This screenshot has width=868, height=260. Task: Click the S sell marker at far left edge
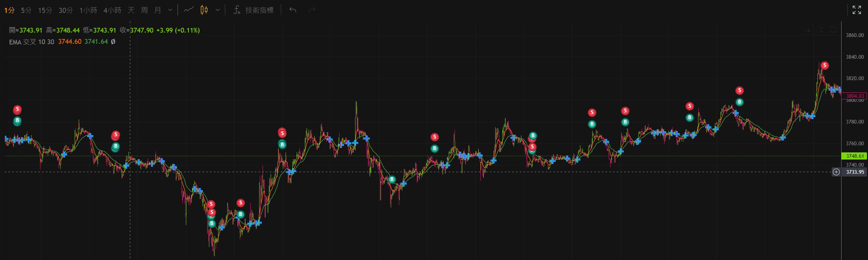[17, 109]
